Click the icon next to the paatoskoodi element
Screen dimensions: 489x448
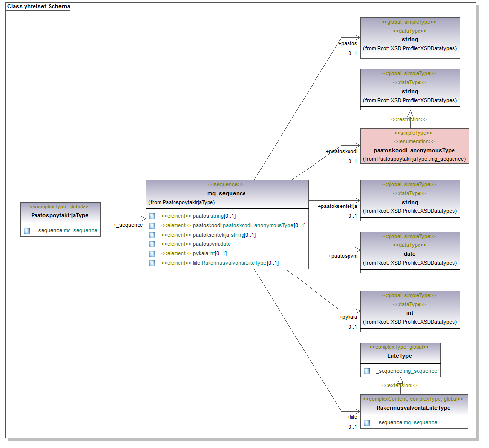tap(152, 226)
